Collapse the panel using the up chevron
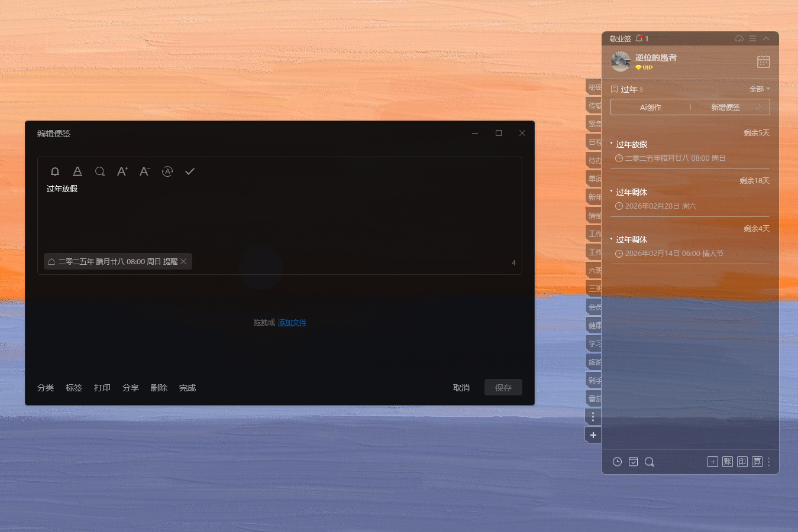Image resolution: width=798 pixels, height=532 pixels. tap(766, 38)
